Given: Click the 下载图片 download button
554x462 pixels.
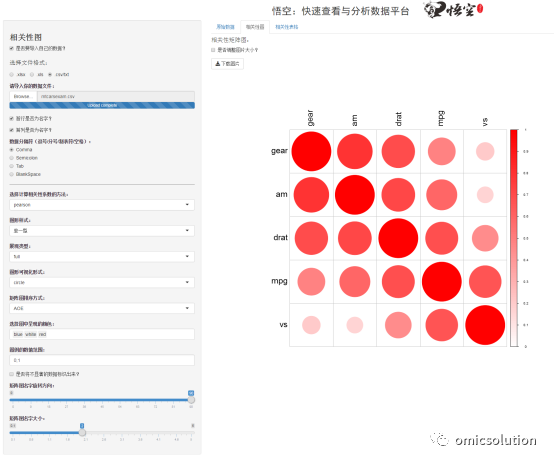Looking at the screenshot, I should click(227, 64).
